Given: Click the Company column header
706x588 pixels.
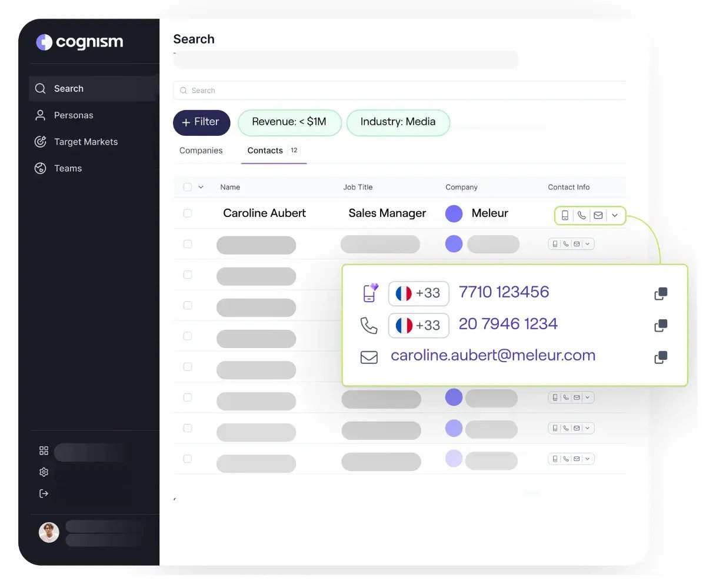Looking at the screenshot, I should [x=461, y=187].
